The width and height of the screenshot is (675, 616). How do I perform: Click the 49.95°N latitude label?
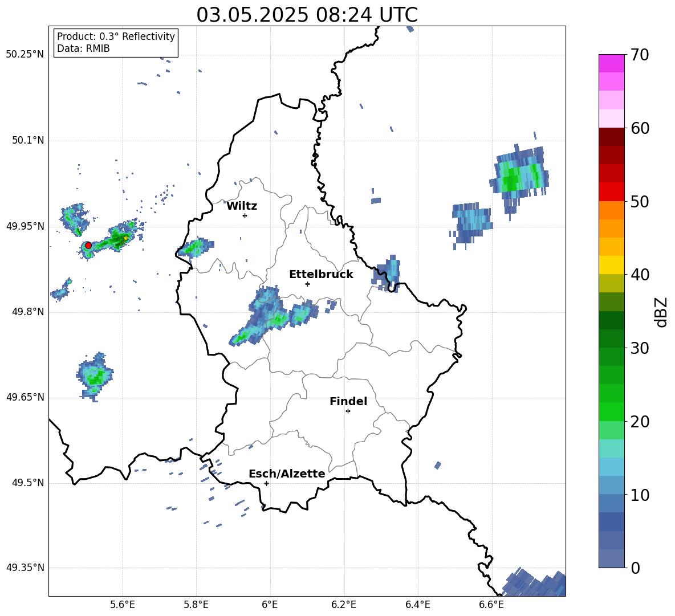[25, 226]
